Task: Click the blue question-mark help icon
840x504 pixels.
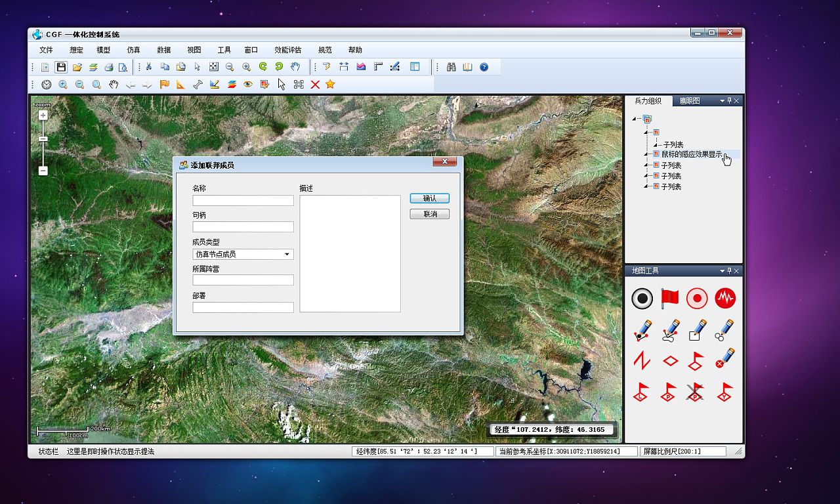Action: pyautogui.click(x=484, y=67)
